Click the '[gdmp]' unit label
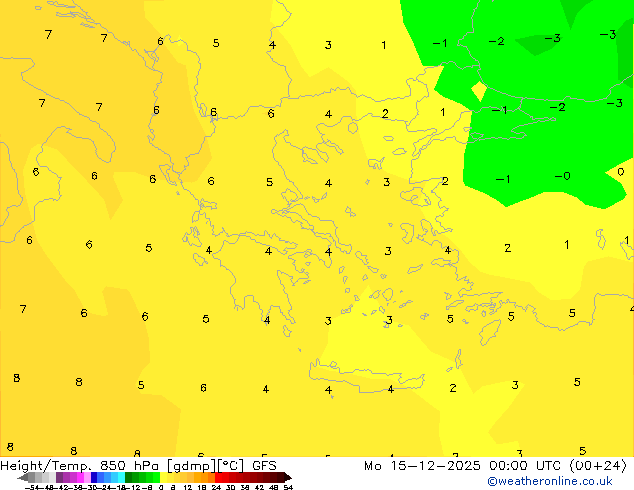Image resolution: width=634 pixels, height=490 pixels. 192,466
